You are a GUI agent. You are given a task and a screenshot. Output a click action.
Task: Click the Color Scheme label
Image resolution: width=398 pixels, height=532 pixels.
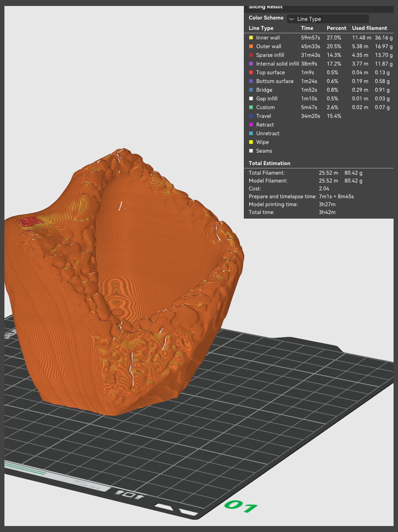pos(266,18)
